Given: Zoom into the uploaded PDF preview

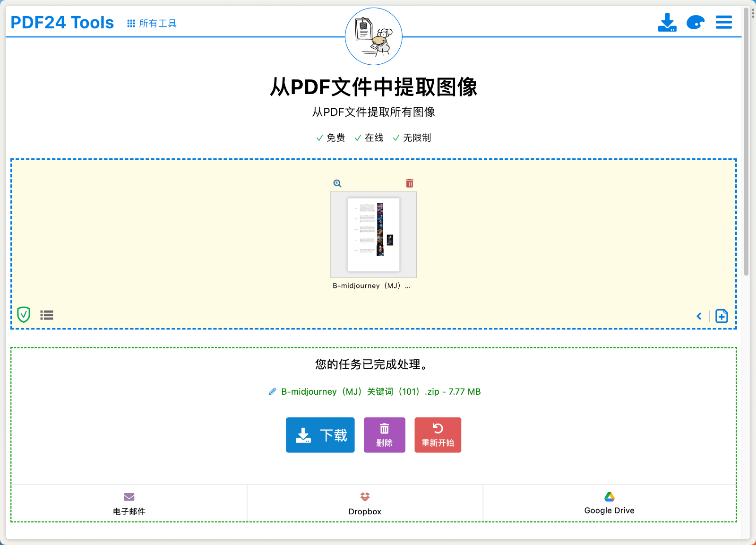Looking at the screenshot, I should coord(337,183).
